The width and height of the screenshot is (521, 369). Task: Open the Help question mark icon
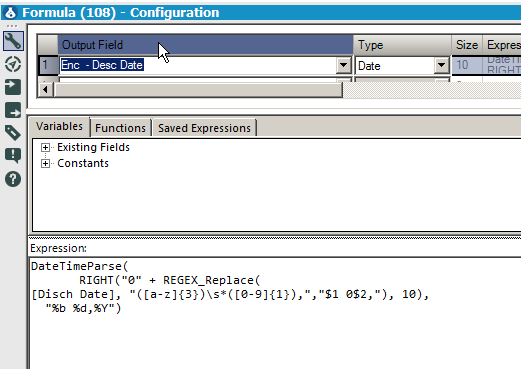point(13,179)
